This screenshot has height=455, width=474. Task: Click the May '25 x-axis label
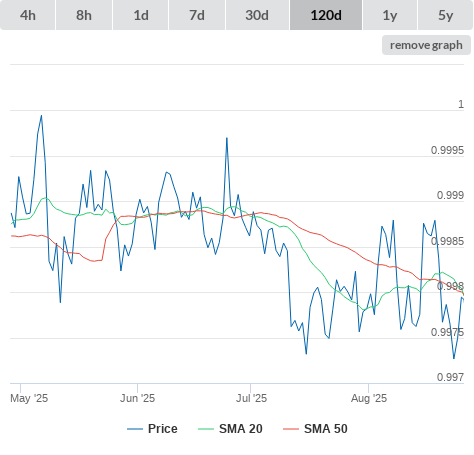click(29, 398)
